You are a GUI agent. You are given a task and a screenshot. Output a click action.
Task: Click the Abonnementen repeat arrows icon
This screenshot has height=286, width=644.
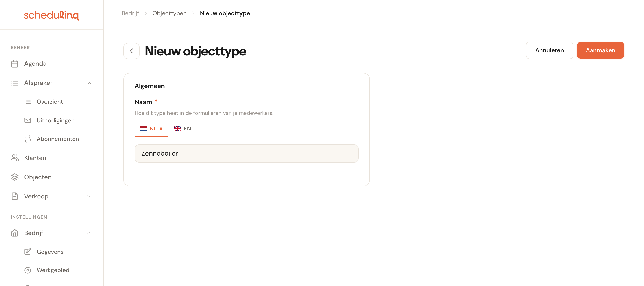click(28, 139)
